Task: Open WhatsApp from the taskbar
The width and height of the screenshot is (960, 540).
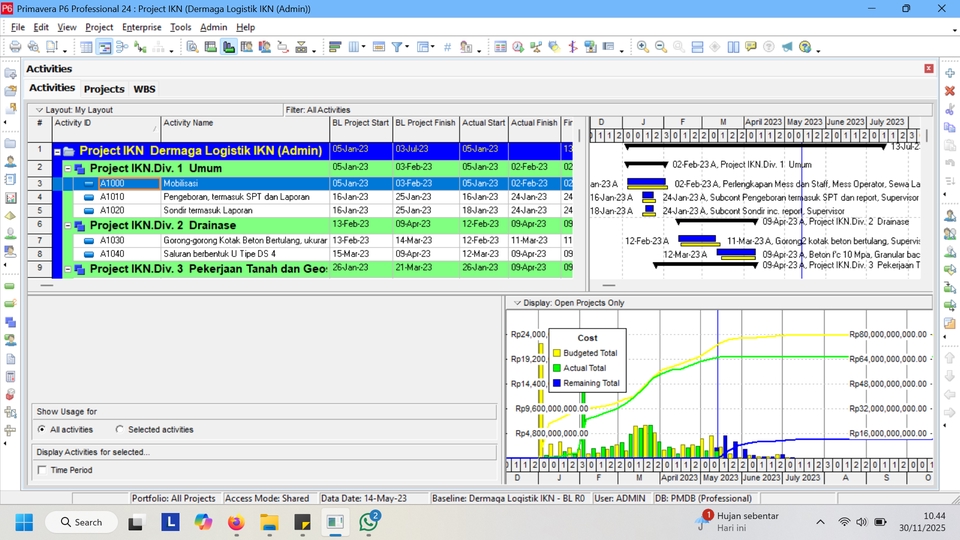Action: click(369, 522)
